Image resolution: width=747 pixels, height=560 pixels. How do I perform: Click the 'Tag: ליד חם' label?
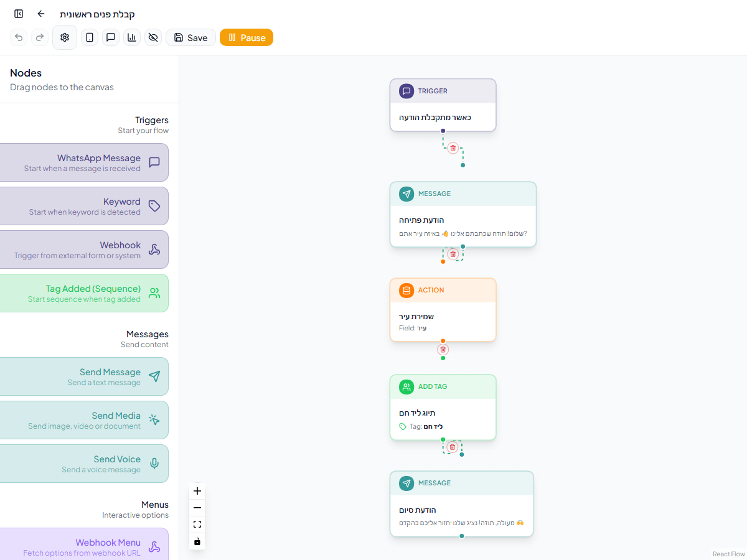[x=426, y=427]
